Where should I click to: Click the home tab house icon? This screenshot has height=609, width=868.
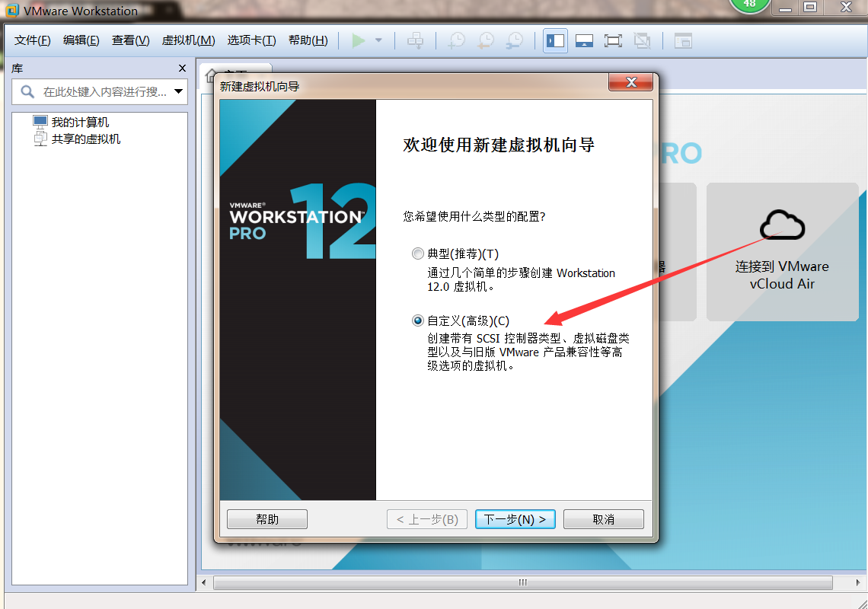coord(210,75)
